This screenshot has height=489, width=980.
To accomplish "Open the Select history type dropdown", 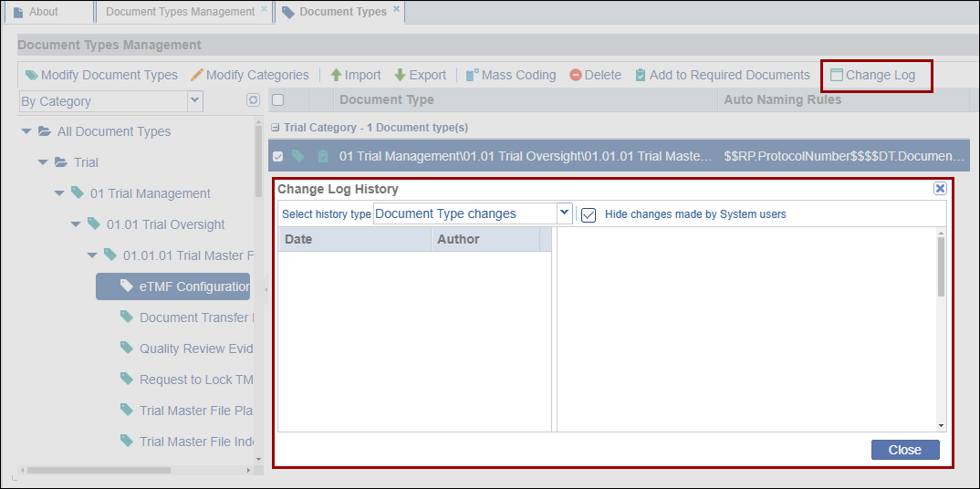I will coord(565,213).
